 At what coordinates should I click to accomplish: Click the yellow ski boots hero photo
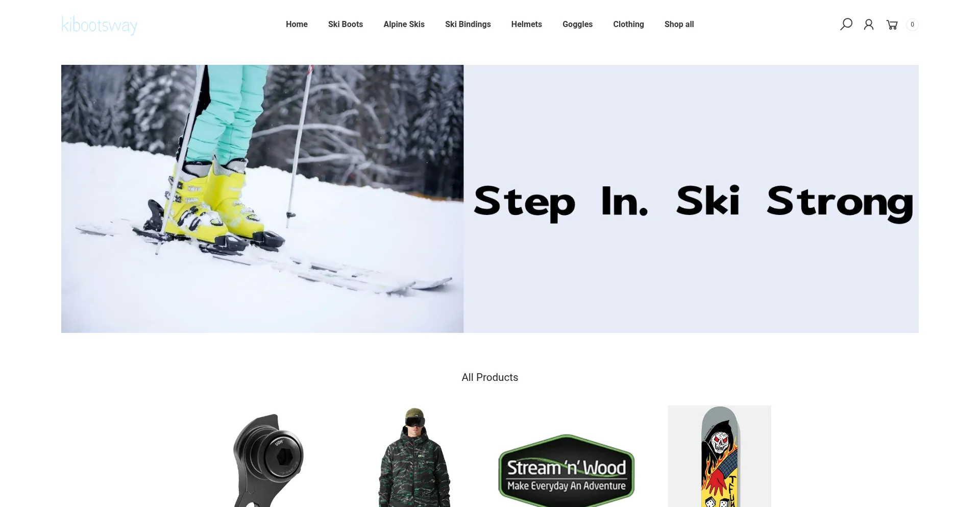262,199
